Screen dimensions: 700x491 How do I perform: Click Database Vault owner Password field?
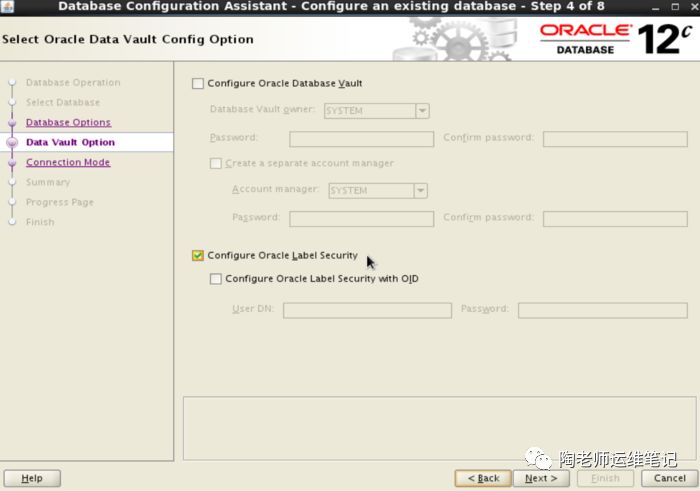pyautogui.click(x=362, y=139)
